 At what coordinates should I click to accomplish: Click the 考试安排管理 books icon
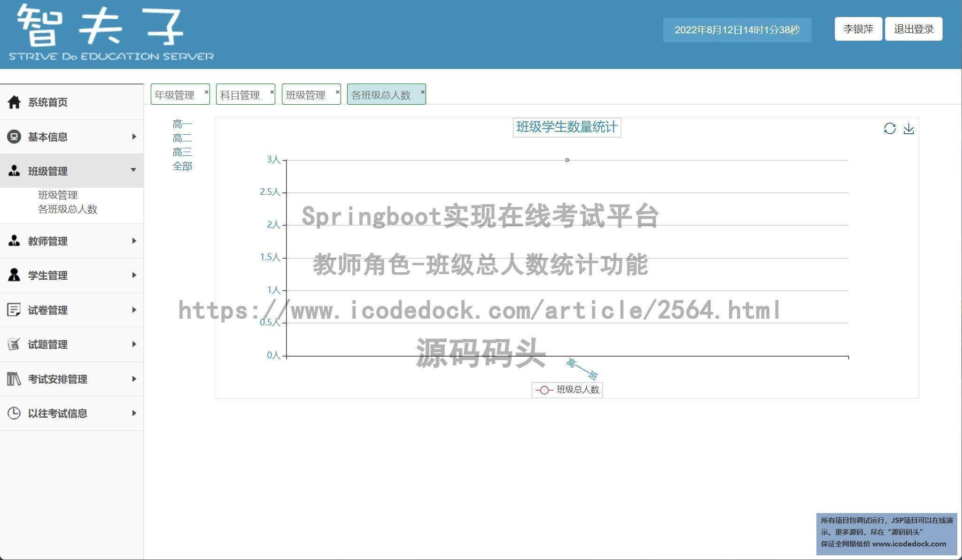pos(14,379)
